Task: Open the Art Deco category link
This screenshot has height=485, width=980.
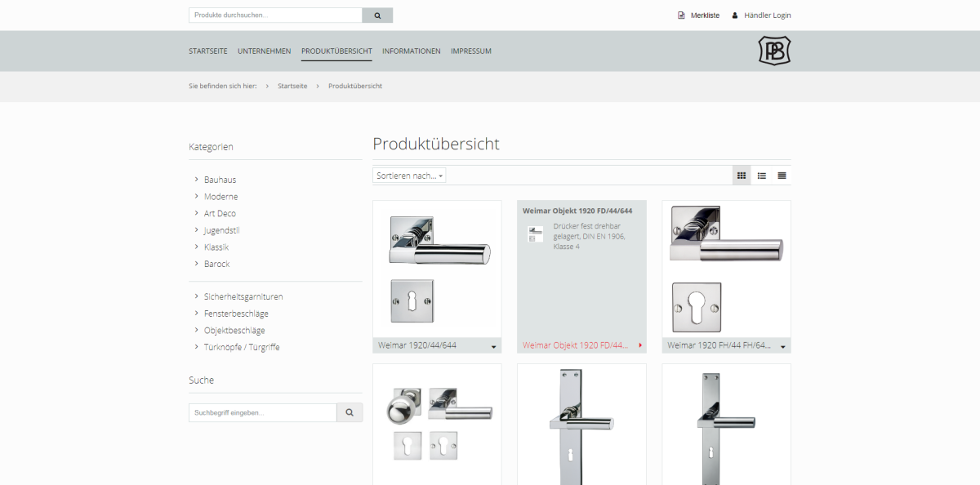Action: click(x=220, y=213)
